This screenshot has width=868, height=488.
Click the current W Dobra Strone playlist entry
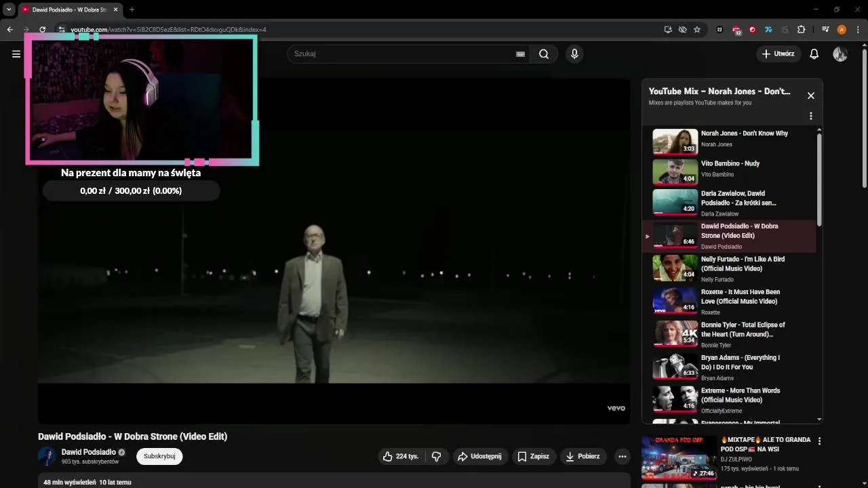(x=729, y=236)
